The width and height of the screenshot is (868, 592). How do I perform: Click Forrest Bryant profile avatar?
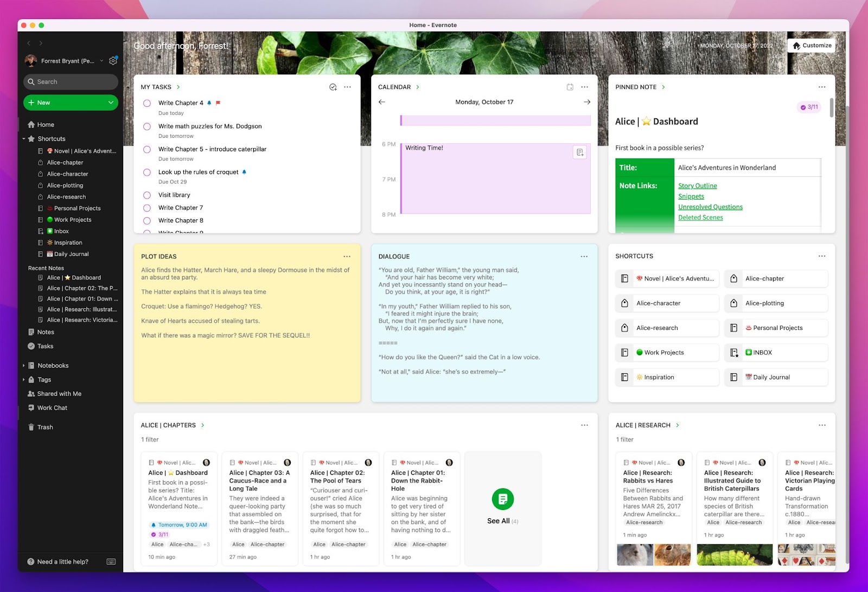(31, 61)
